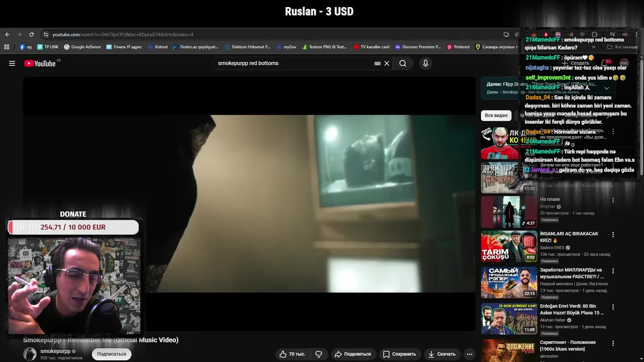Open the 'og' Facebook bookmark
Image resolution: width=644 pixels, height=362 pixels.
click(x=25, y=47)
